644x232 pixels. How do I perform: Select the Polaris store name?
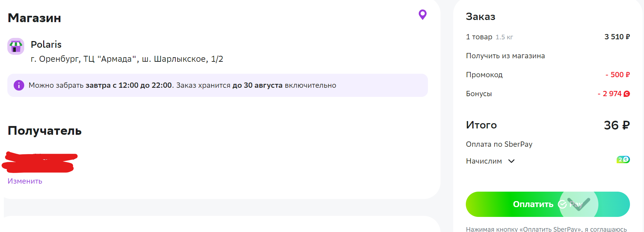click(46, 45)
